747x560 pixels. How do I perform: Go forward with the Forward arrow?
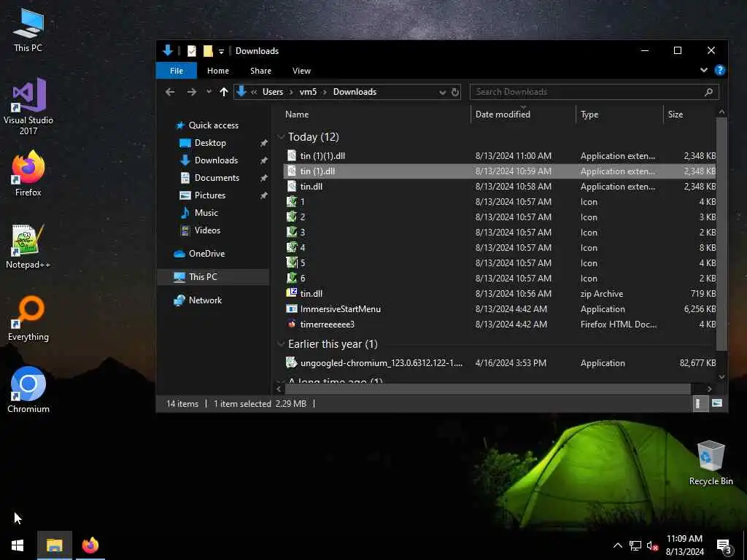(192, 92)
